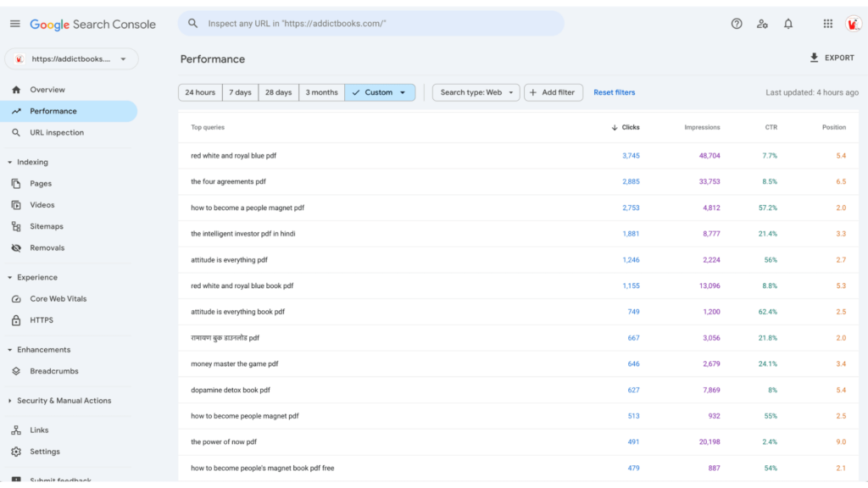
Task: Select the 28 days date range
Action: click(x=278, y=92)
